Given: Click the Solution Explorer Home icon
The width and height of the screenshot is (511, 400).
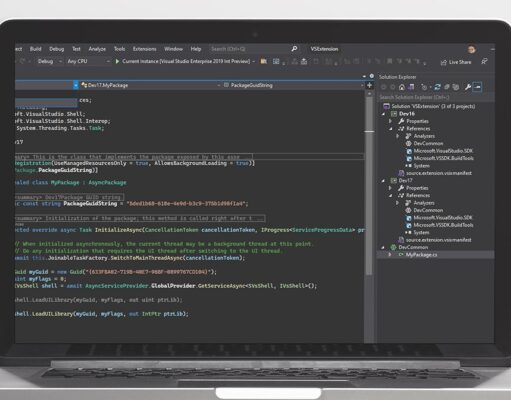Looking at the screenshot, I should point(402,87).
